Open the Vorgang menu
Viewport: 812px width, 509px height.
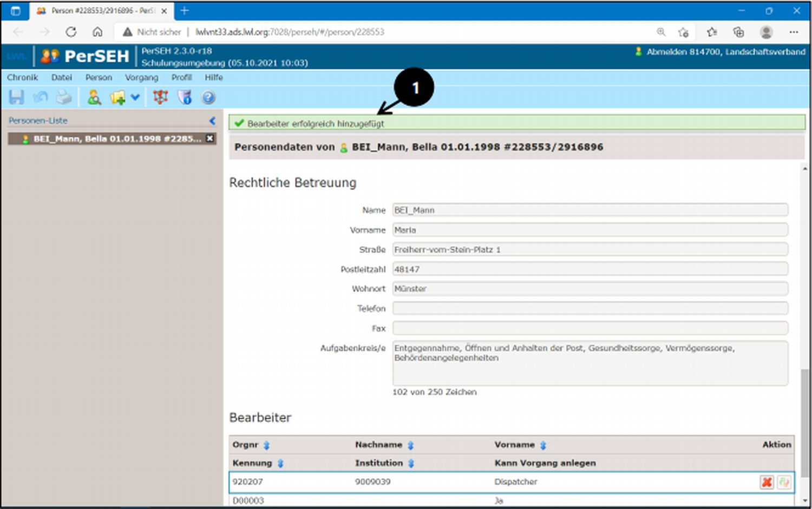[141, 77]
